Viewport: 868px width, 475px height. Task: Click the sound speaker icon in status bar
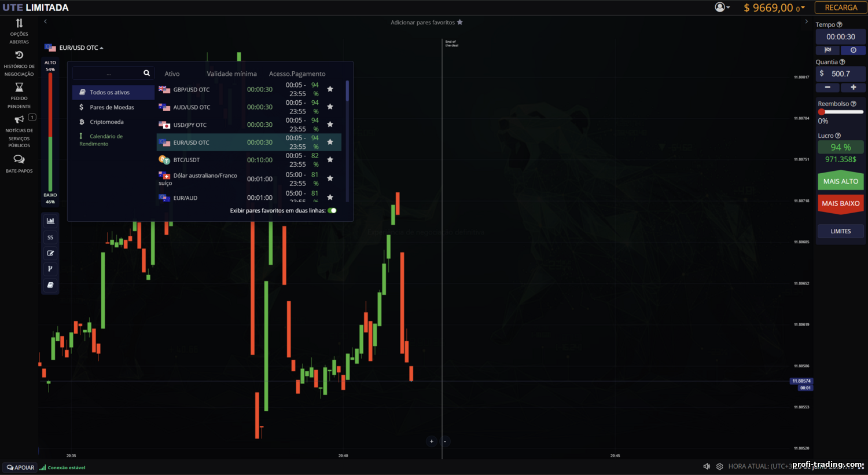(707, 466)
